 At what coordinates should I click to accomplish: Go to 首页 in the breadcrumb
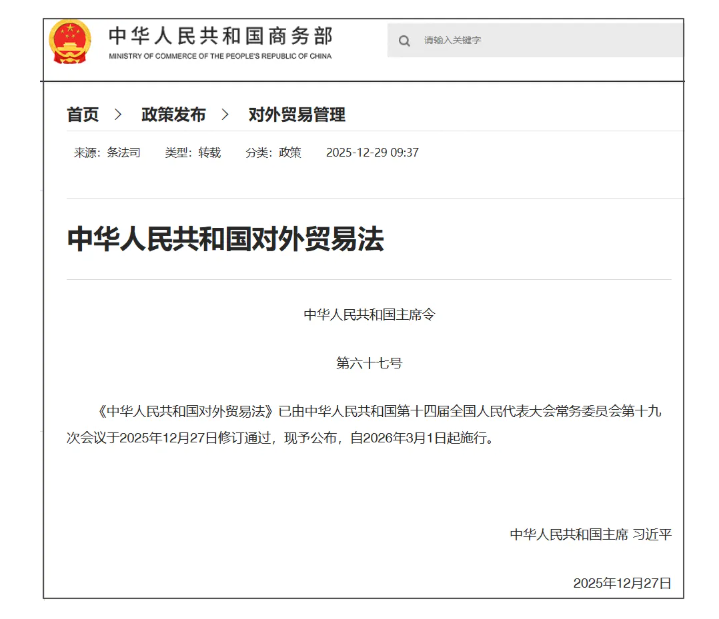[83, 115]
